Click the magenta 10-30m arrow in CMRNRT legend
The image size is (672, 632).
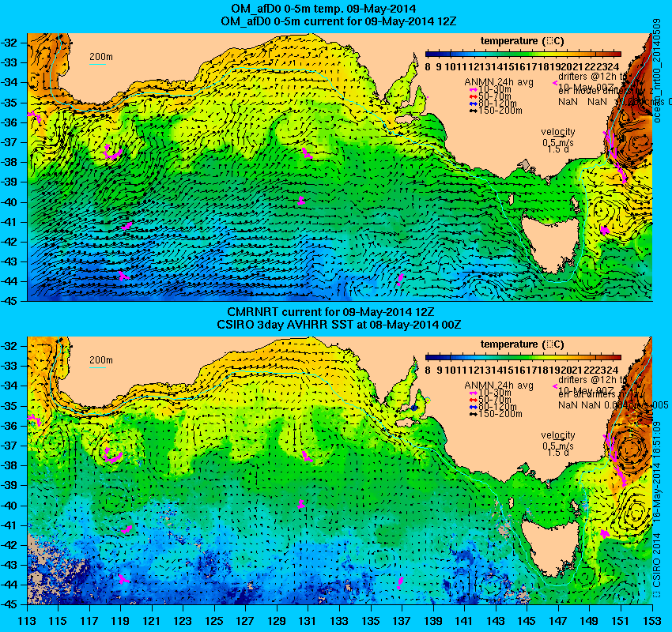(x=473, y=393)
